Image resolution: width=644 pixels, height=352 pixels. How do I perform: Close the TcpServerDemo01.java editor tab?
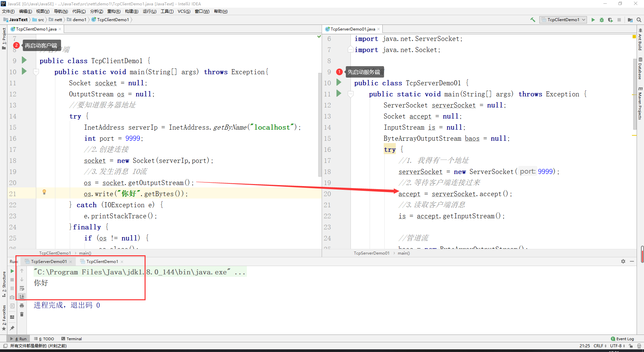coord(378,29)
